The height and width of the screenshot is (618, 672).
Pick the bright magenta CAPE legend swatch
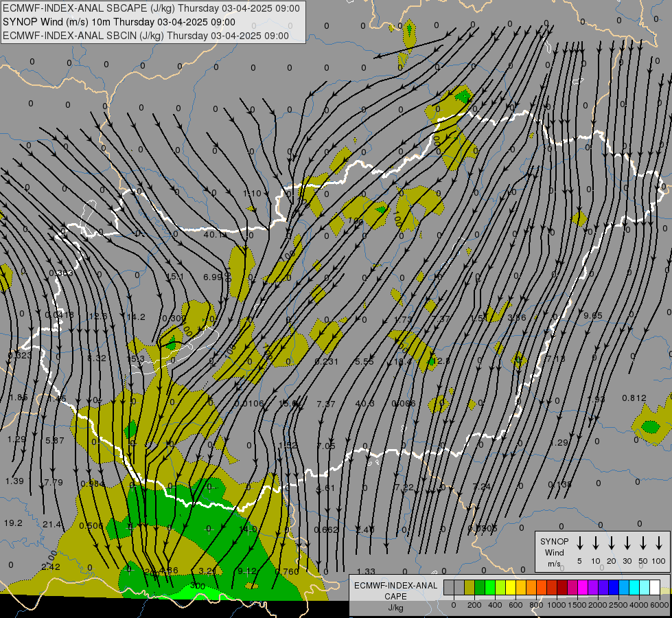[x=583, y=588]
